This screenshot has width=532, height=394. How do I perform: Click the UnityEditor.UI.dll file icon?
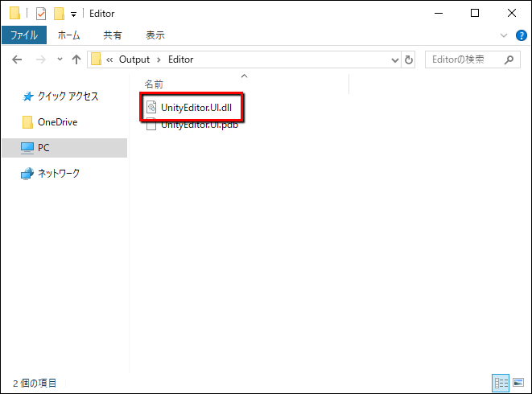pos(151,107)
